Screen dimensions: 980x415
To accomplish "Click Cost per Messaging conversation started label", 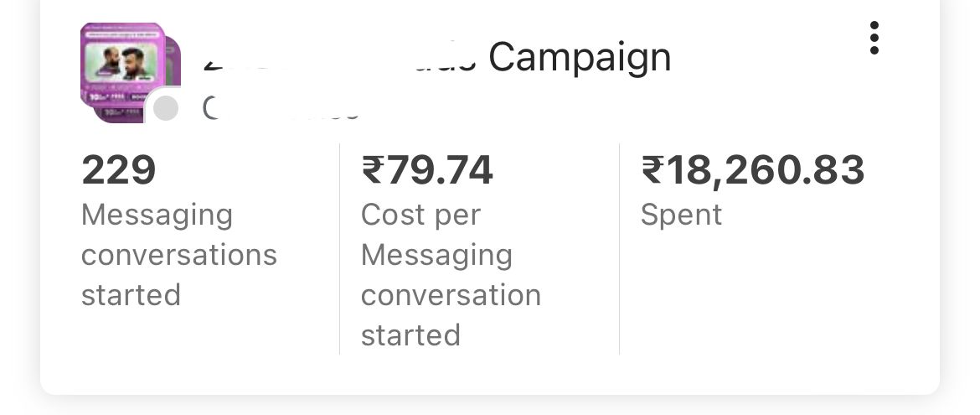I will [451, 275].
